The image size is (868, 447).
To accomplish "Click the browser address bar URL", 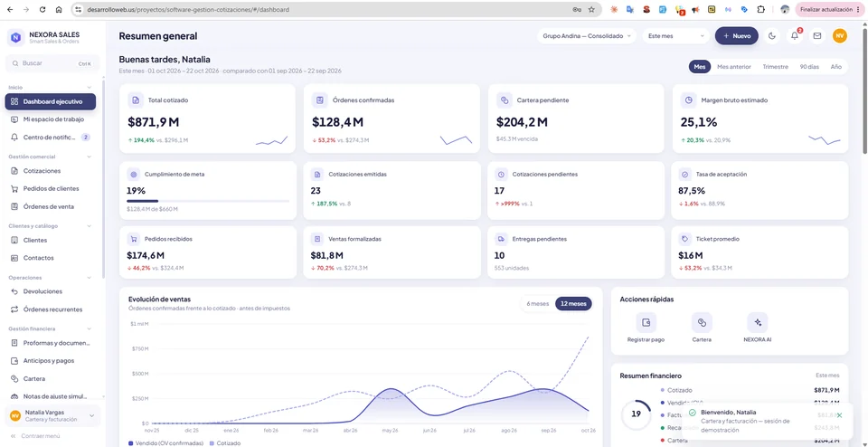I will pos(188,9).
